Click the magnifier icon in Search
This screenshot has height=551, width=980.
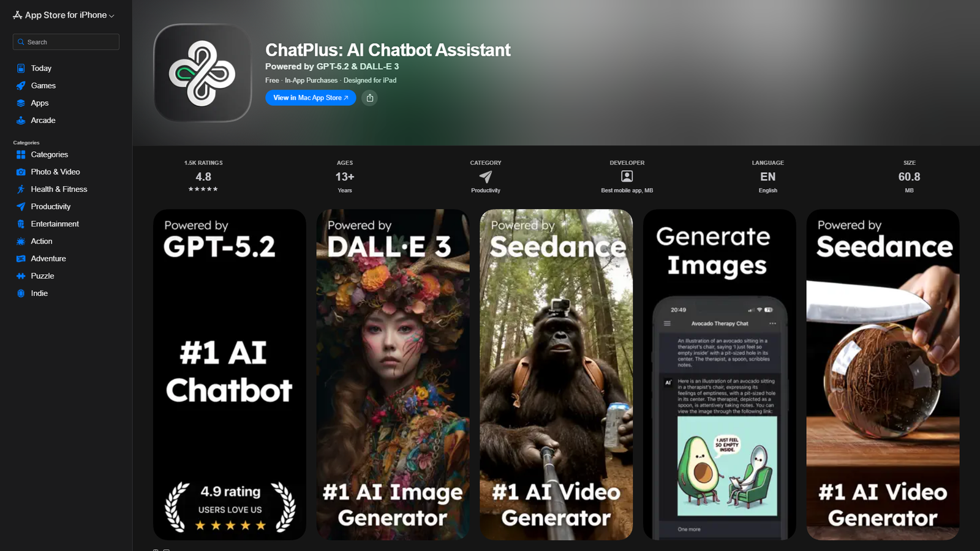[x=21, y=42]
